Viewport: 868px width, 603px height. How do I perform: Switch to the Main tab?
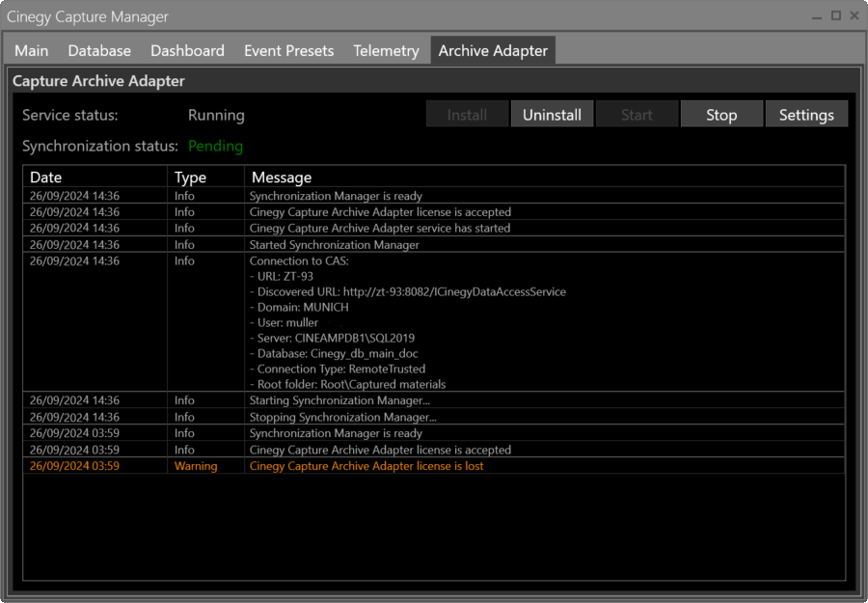pos(31,51)
